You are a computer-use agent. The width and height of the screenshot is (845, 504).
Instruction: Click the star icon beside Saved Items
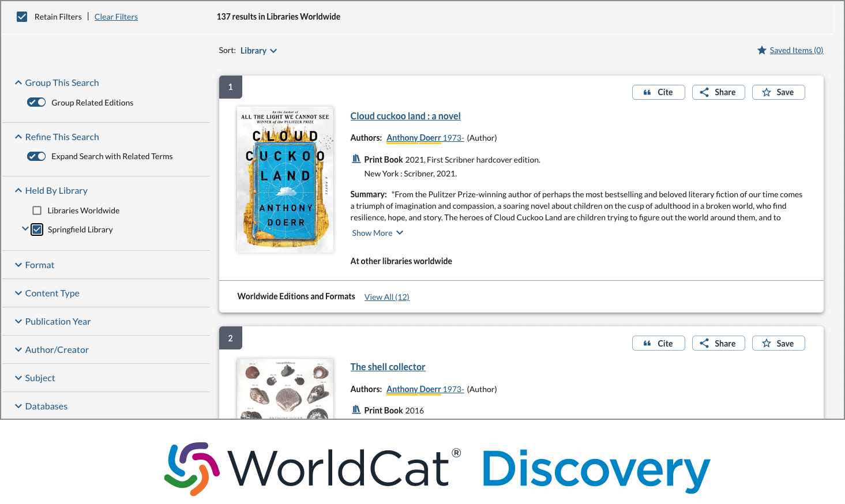[x=761, y=50]
